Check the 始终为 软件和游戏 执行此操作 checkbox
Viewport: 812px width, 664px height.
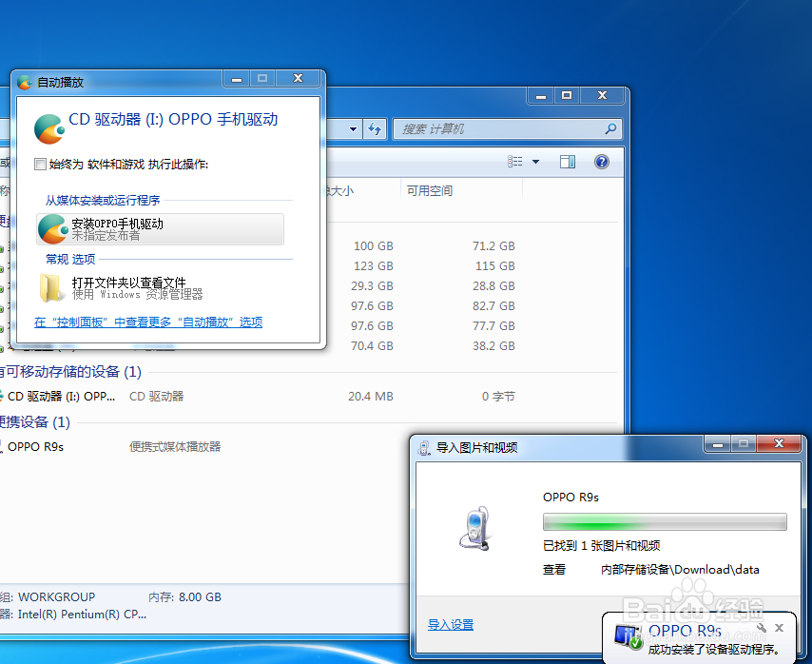click(x=40, y=165)
